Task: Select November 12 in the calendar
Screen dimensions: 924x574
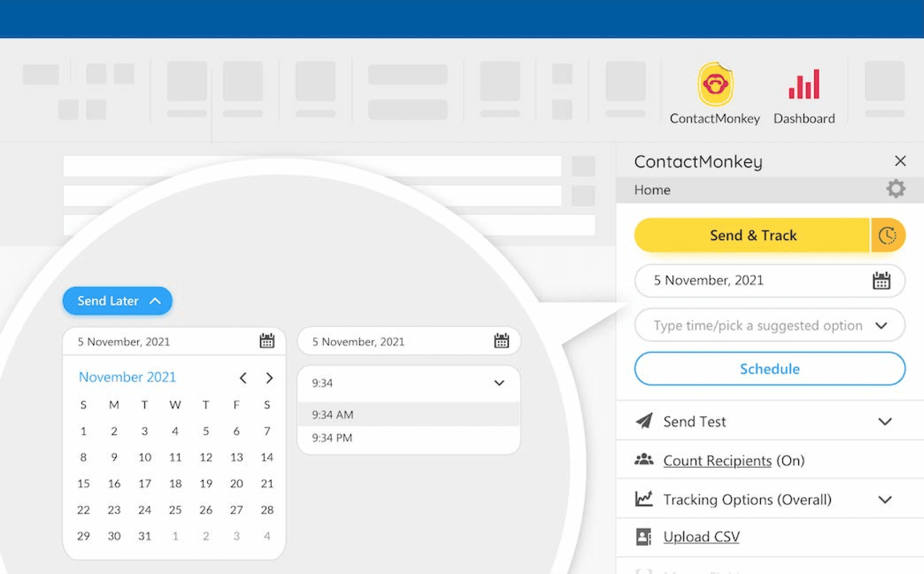Action: [x=206, y=457]
